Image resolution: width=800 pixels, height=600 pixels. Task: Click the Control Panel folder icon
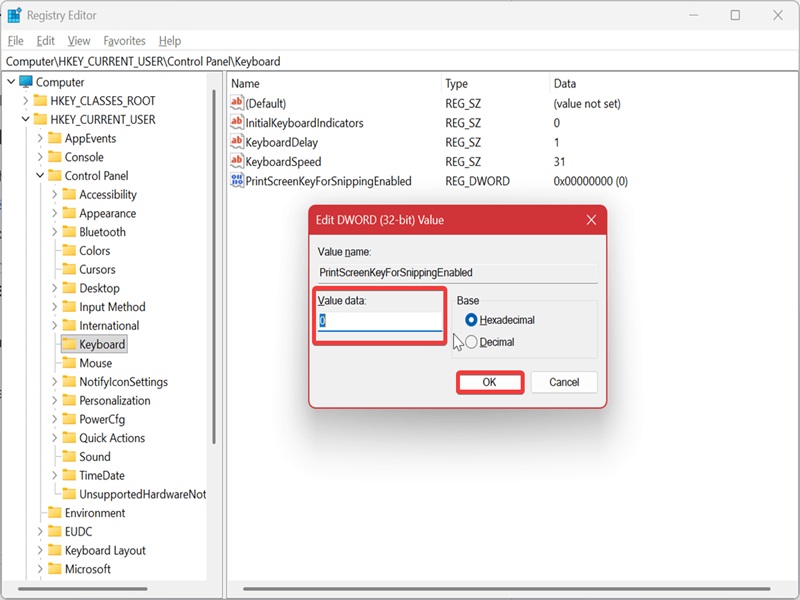coord(55,176)
